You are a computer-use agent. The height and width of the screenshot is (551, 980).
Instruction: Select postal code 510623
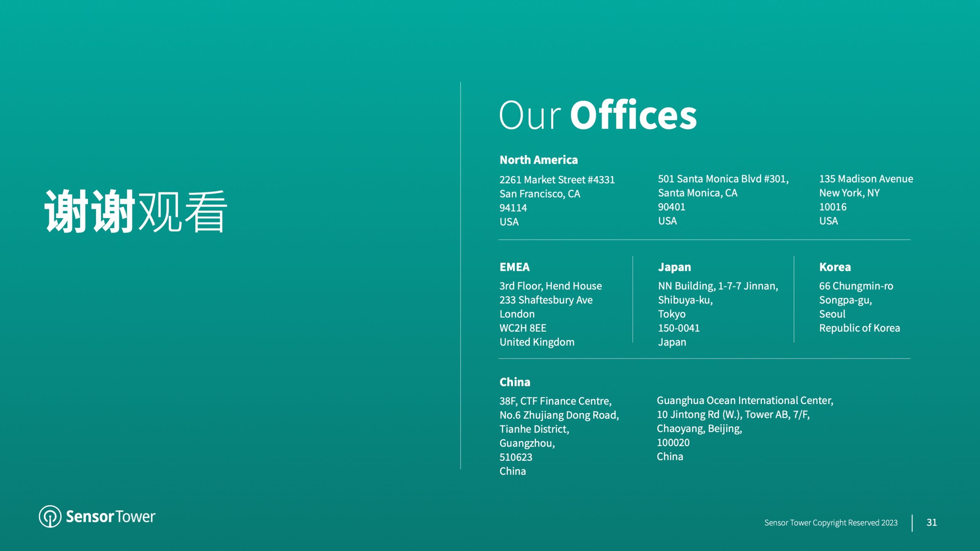516,457
